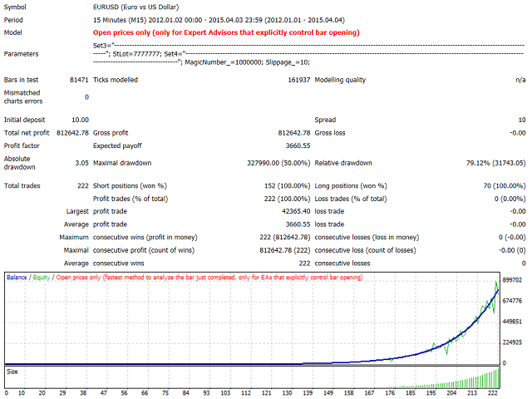
Task: Click the largest profit trade value "42365.40"
Action: pyautogui.click(x=296, y=211)
